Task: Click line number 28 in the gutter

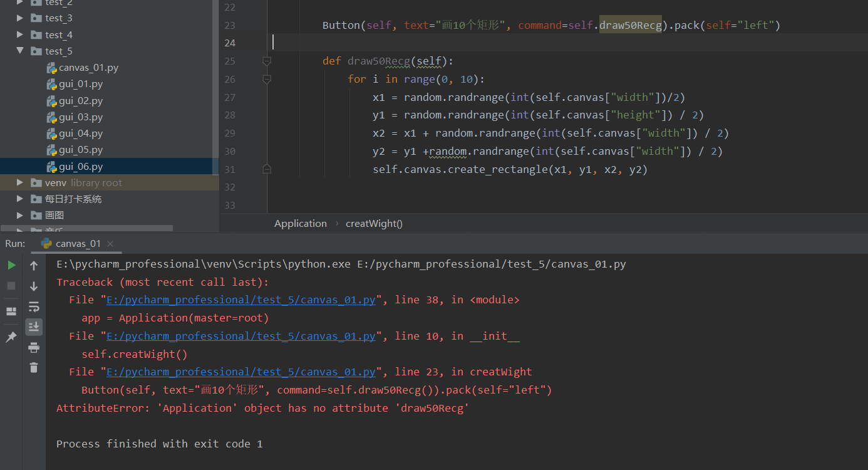Action: pos(229,115)
